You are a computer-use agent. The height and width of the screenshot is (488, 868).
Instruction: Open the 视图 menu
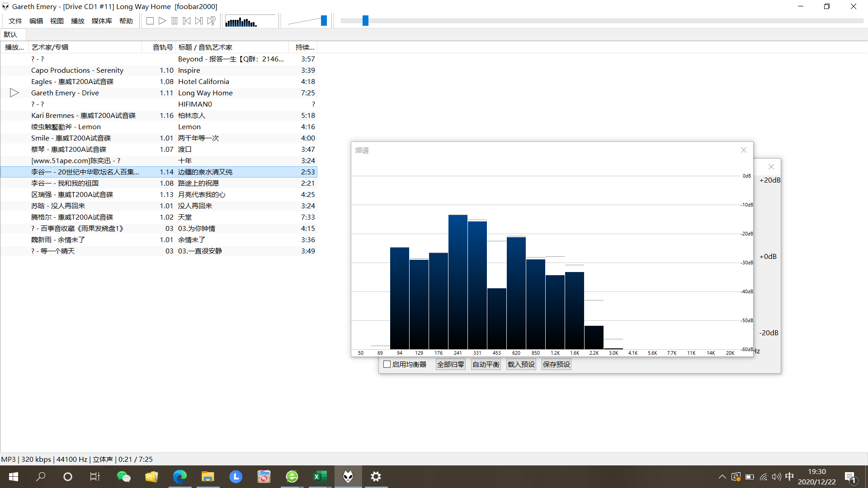click(x=57, y=21)
